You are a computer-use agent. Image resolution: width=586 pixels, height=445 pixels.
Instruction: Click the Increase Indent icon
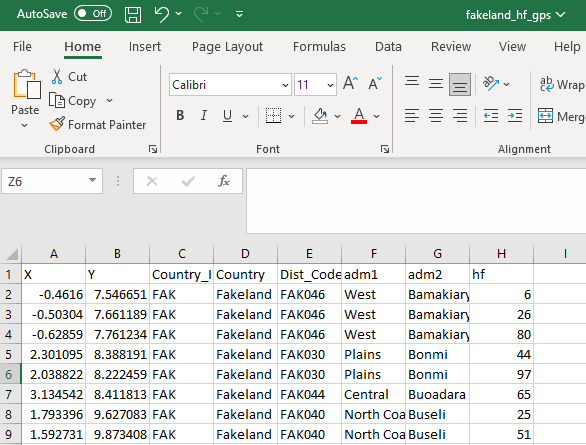pyautogui.click(x=515, y=116)
